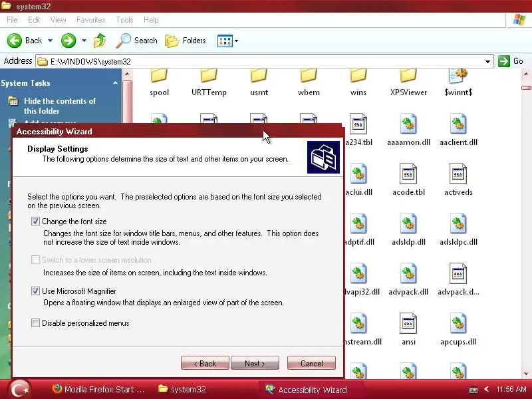Open the Forward history dropdown arrow
Image resolution: width=532 pixels, height=399 pixels.
84,41
